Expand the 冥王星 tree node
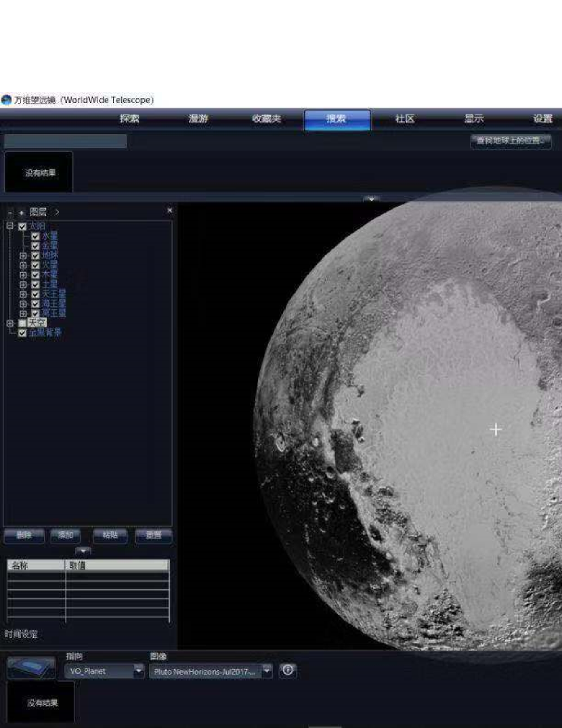This screenshot has width=562, height=728. coord(23,314)
